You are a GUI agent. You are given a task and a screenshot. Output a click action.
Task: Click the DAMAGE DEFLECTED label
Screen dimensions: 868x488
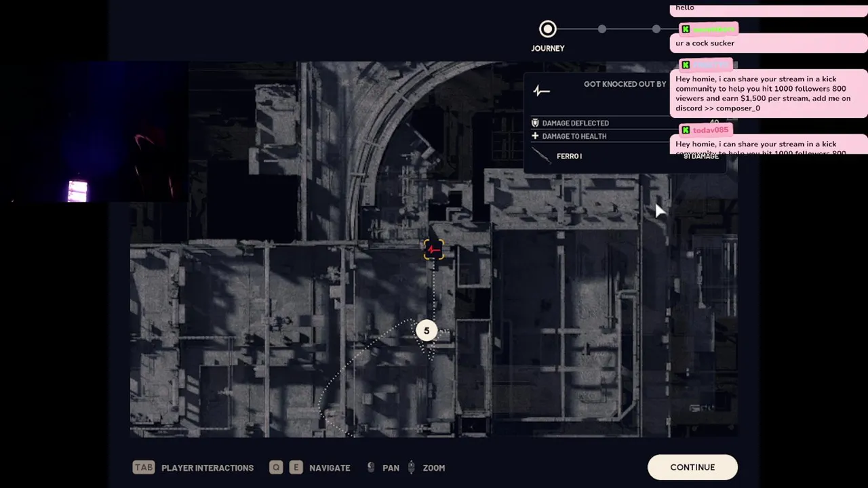576,123
